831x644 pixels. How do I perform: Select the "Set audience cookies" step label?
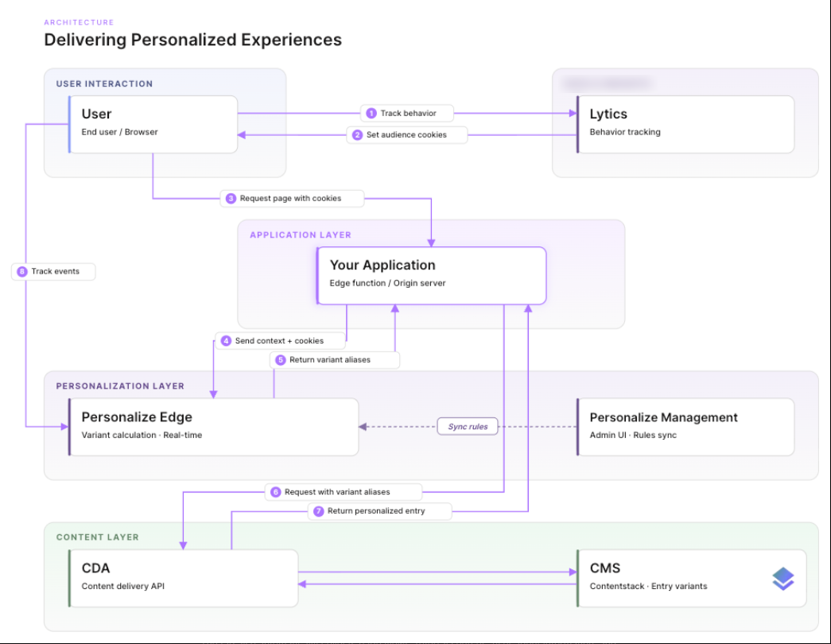[x=406, y=134]
